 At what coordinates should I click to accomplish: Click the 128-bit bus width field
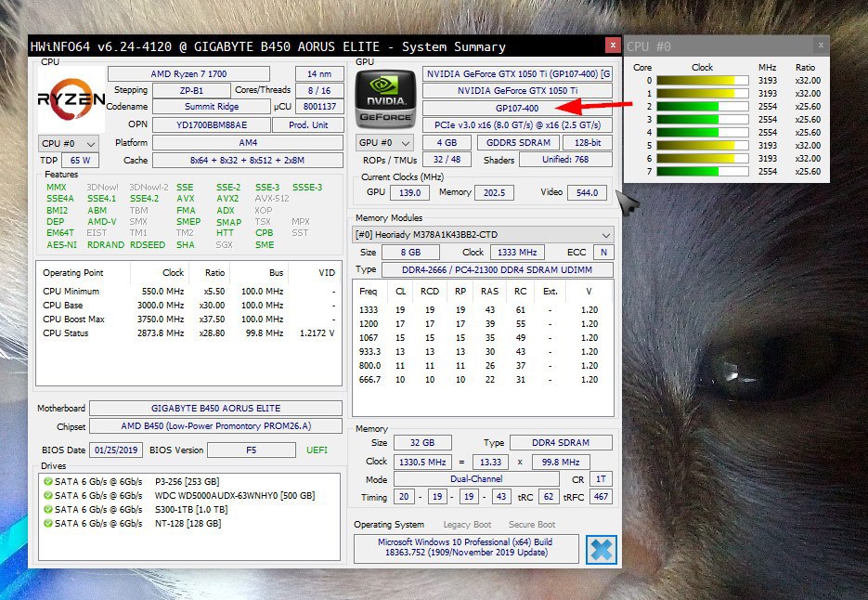pos(588,142)
